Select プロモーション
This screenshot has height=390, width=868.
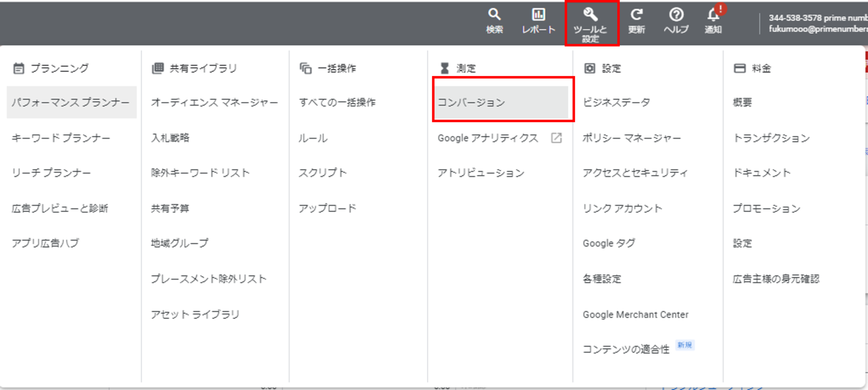(x=767, y=208)
